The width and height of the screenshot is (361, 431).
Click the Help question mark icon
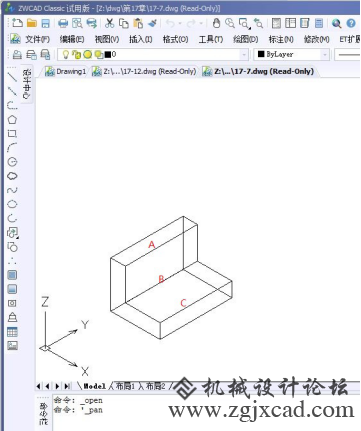(351, 23)
